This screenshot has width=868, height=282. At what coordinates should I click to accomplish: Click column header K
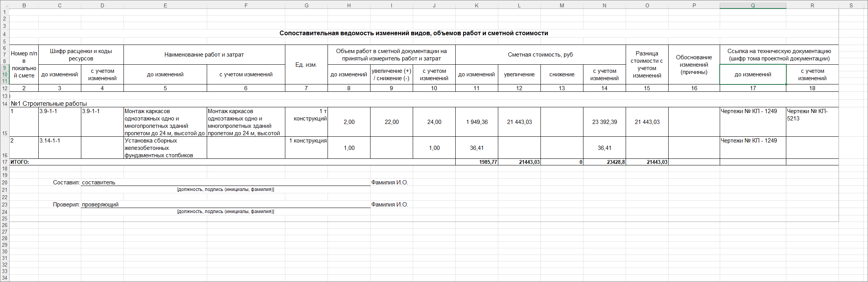pyautogui.click(x=477, y=5)
